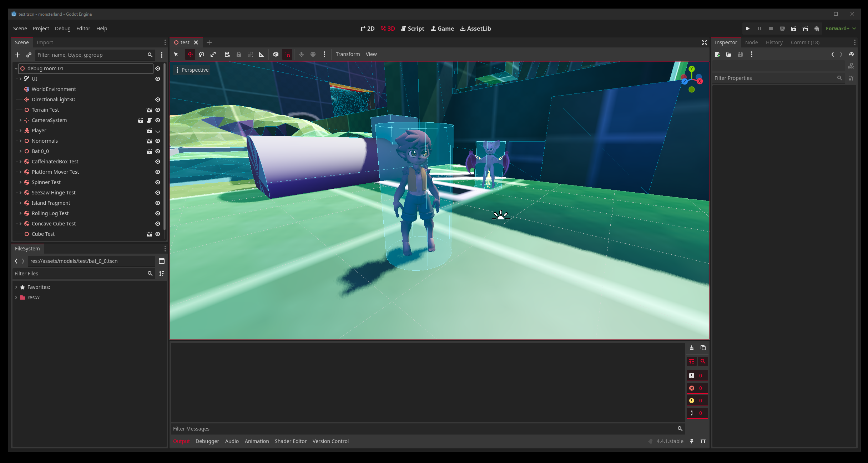This screenshot has height=463, width=868.
Task: Select the Scale Mode tool
Action: click(x=213, y=54)
